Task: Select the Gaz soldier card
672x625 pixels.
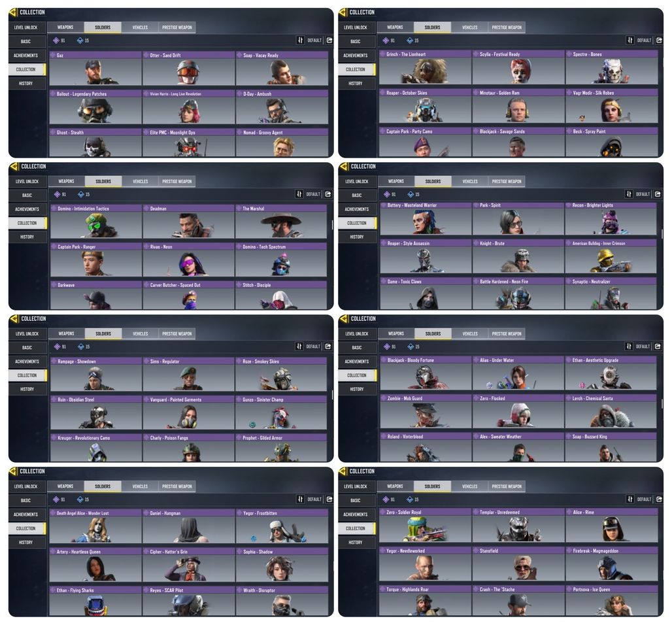Action: click(95, 69)
